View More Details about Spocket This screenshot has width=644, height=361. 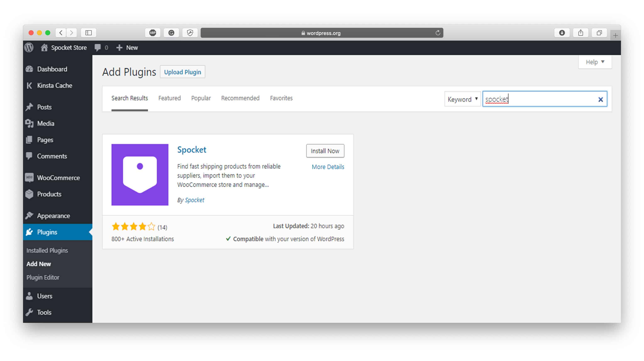click(x=328, y=167)
